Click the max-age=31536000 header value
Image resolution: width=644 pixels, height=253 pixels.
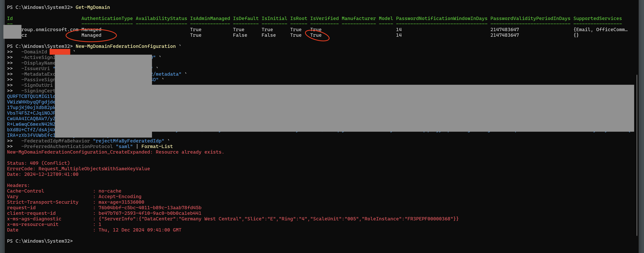(x=121, y=202)
